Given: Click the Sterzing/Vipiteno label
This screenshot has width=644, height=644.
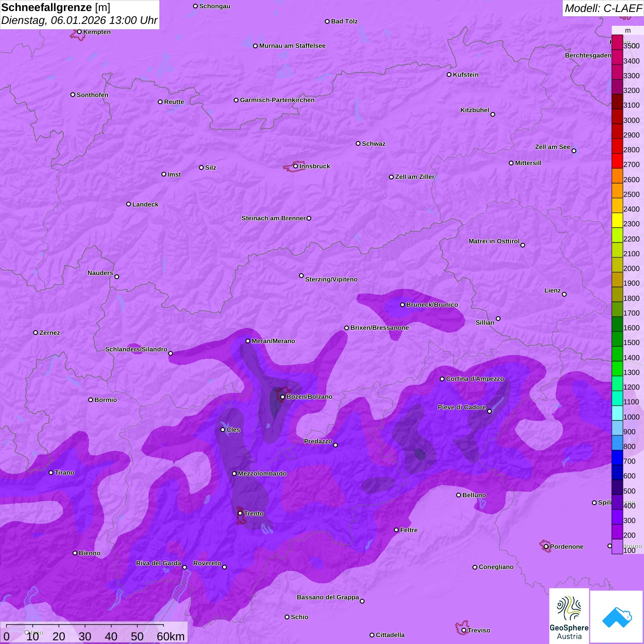Looking at the screenshot, I should 331,279.
